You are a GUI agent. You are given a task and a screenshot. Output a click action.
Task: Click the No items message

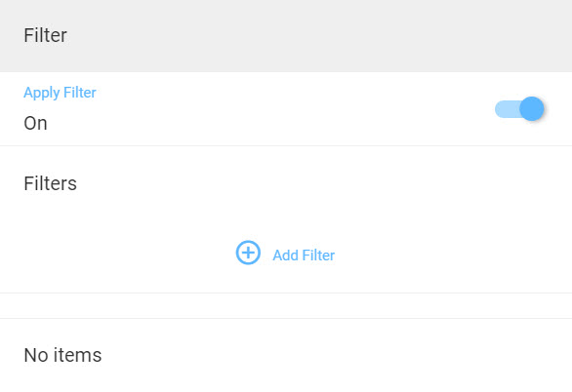(x=62, y=355)
